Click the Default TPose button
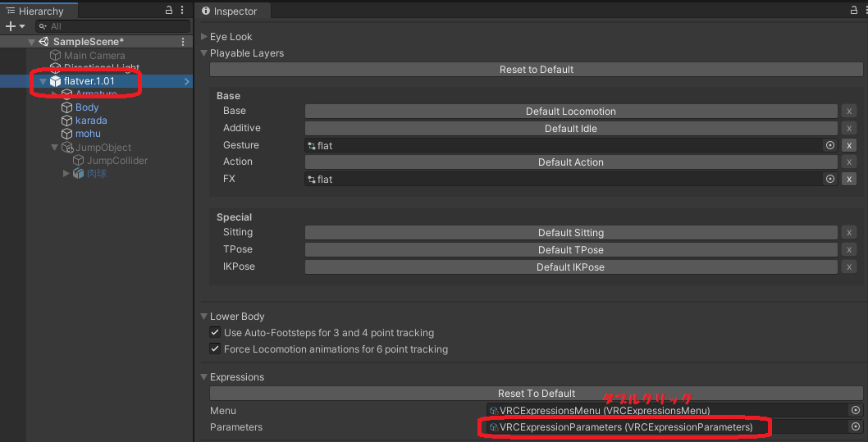The image size is (868, 442). pyautogui.click(x=571, y=250)
